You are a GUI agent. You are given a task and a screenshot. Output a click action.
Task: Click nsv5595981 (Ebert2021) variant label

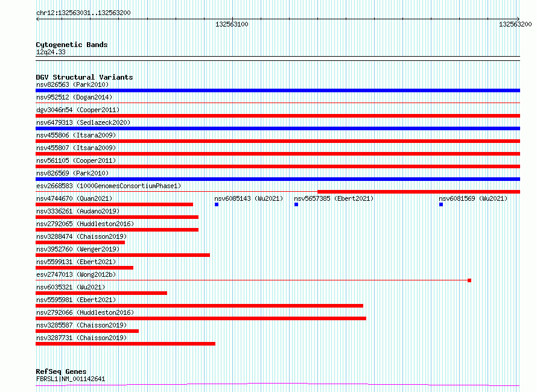(x=76, y=300)
